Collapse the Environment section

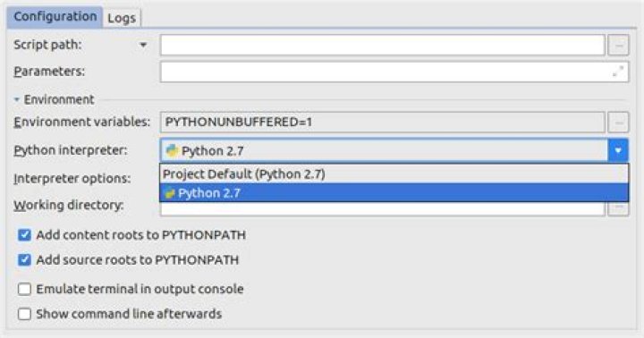[16, 99]
